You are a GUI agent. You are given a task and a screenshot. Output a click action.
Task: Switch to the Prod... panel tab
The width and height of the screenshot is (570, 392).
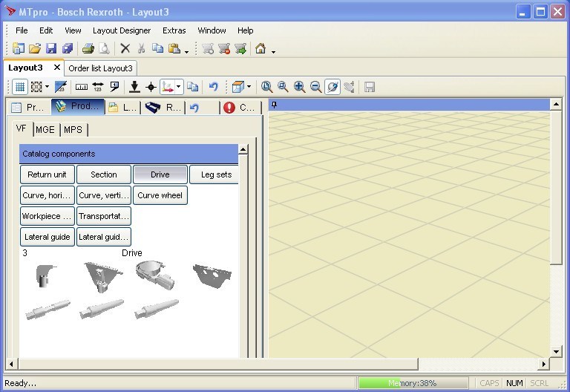78,106
